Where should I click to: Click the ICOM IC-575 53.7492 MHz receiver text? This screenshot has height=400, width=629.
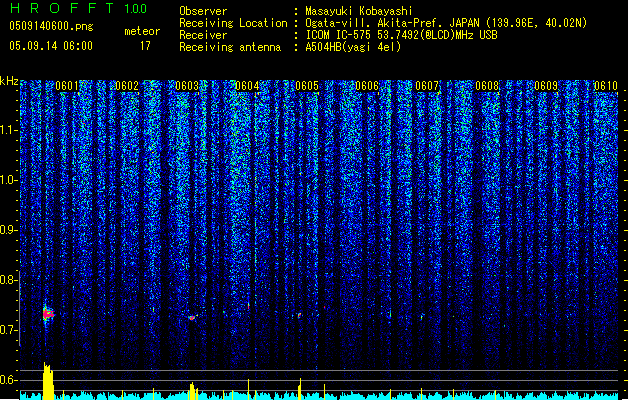click(401, 35)
